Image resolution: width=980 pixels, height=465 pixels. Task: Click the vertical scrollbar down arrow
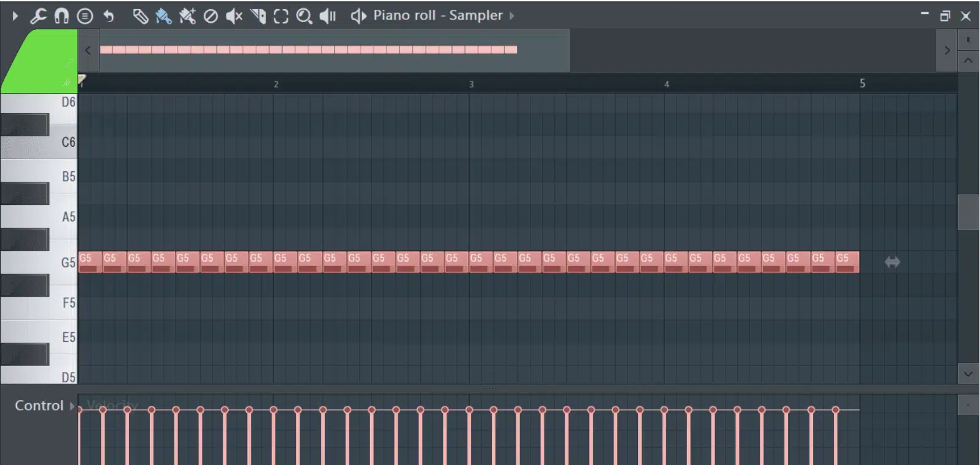968,374
